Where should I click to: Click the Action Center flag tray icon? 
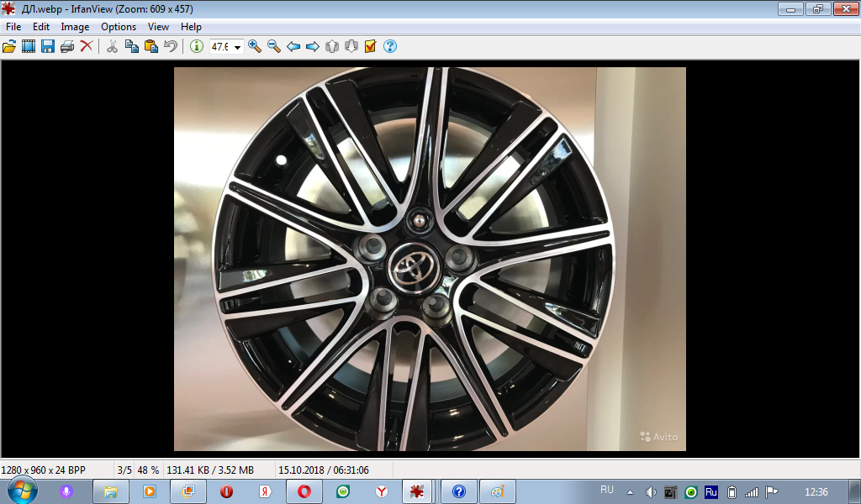[x=772, y=492]
